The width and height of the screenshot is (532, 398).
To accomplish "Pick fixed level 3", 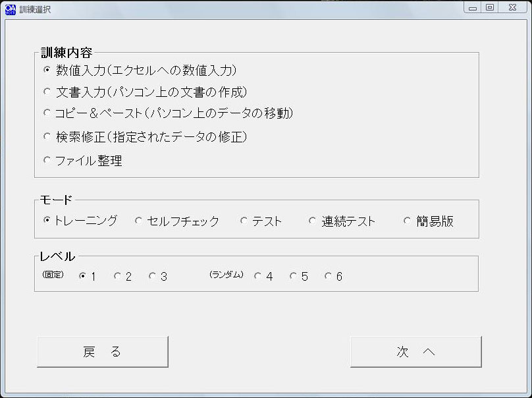I will point(158,276).
